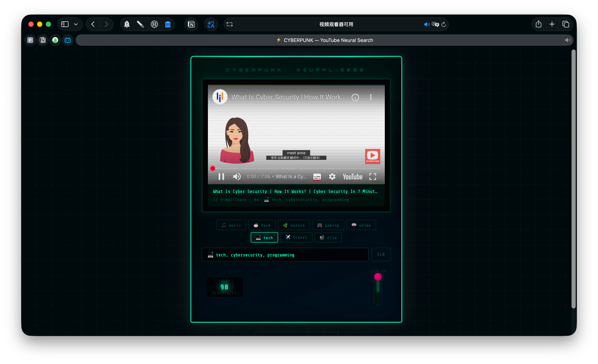Image resolution: width=598 pixels, height=364 pixels.
Task: Open the chapter title What Is a Cy…
Action: coord(291,176)
